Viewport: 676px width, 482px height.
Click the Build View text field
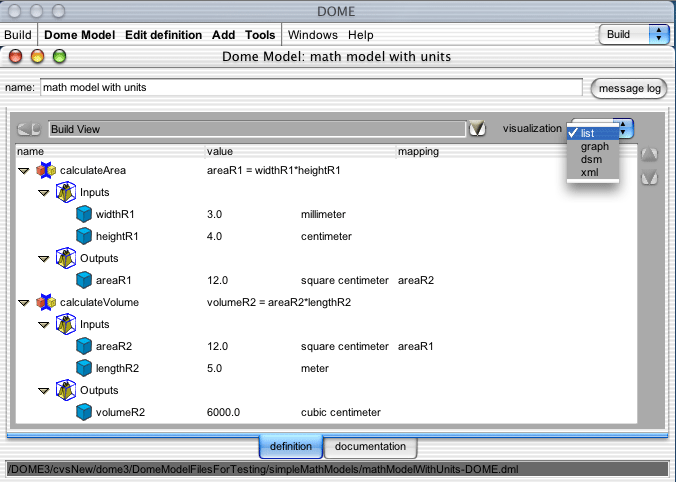[257, 129]
